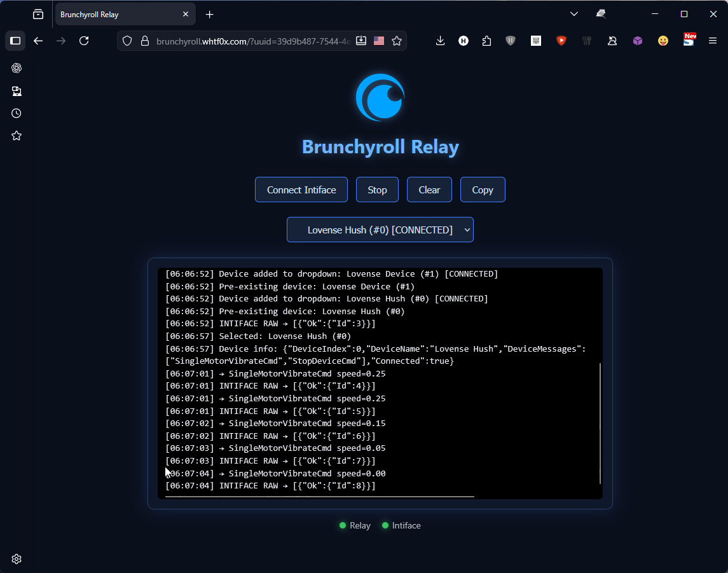728x573 pixels.
Task: Open the Lovense Hush device dropdown
Action: 380,230
